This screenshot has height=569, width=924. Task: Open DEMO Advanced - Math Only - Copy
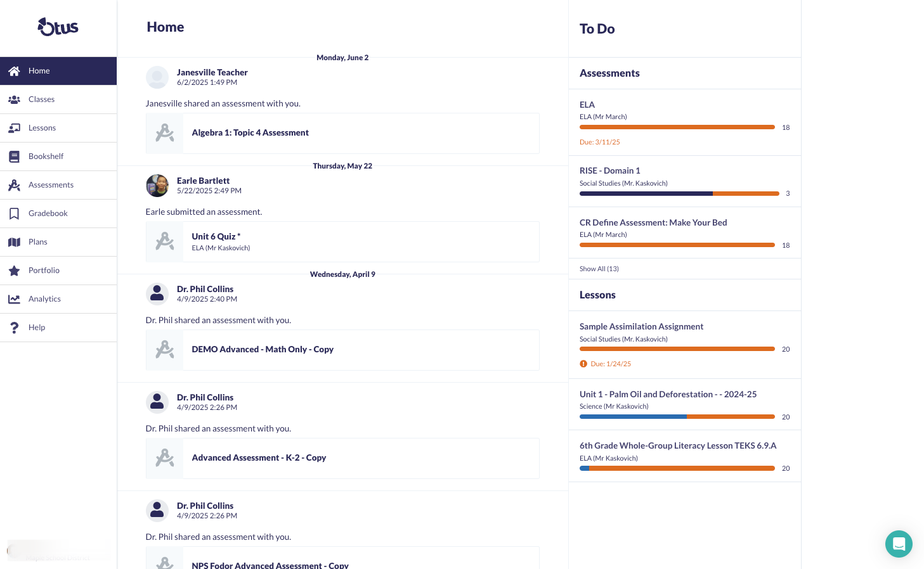click(x=263, y=350)
